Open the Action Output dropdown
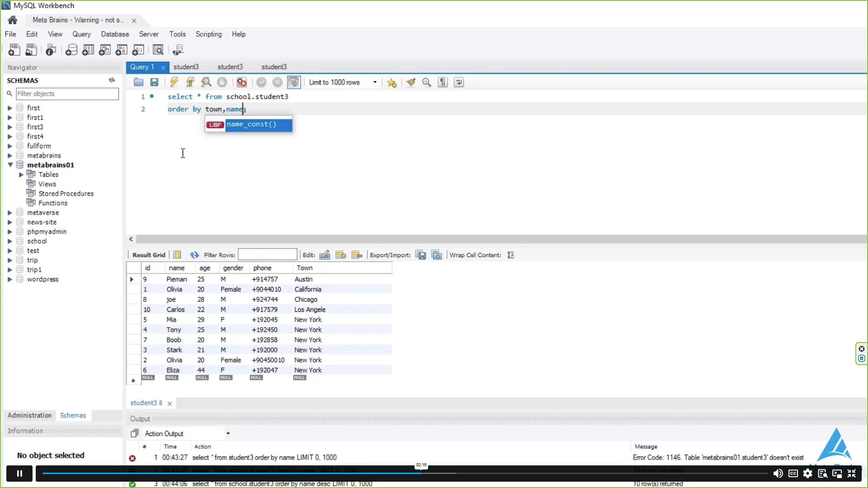The height and width of the screenshot is (488, 868). (x=228, y=433)
